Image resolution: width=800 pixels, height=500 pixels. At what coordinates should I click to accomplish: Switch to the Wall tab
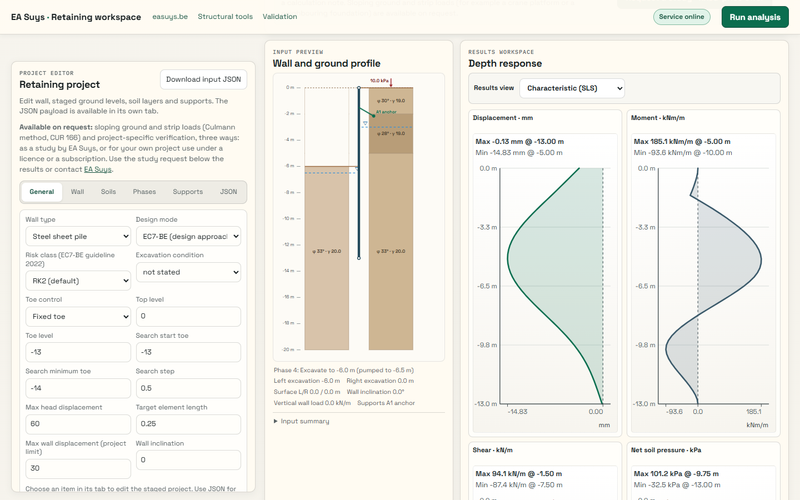pos(78,192)
